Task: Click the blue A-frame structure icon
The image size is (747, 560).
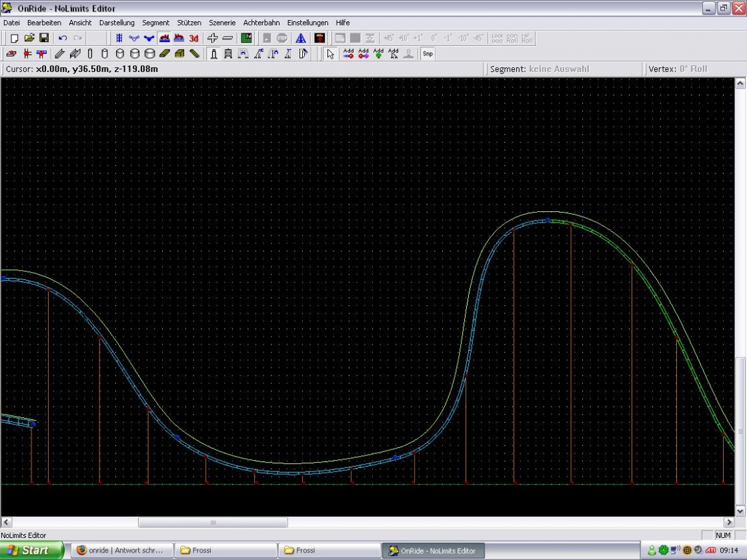Action: [x=301, y=38]
